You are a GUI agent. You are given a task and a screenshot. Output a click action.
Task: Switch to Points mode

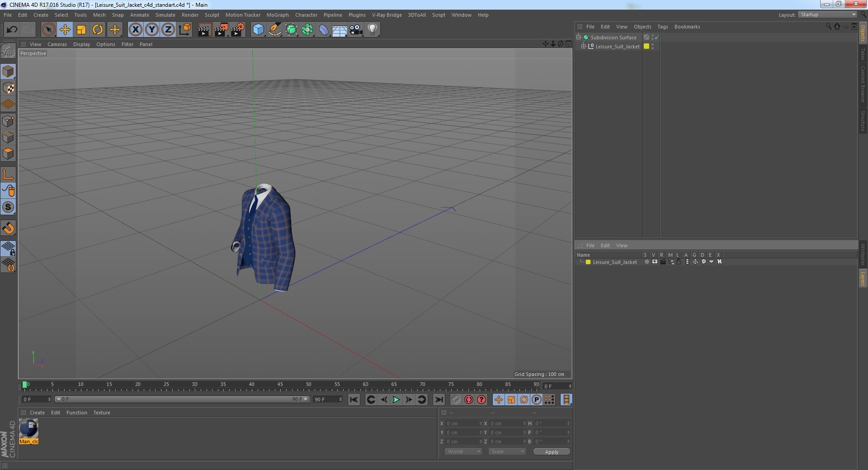[x=8, y=121]
